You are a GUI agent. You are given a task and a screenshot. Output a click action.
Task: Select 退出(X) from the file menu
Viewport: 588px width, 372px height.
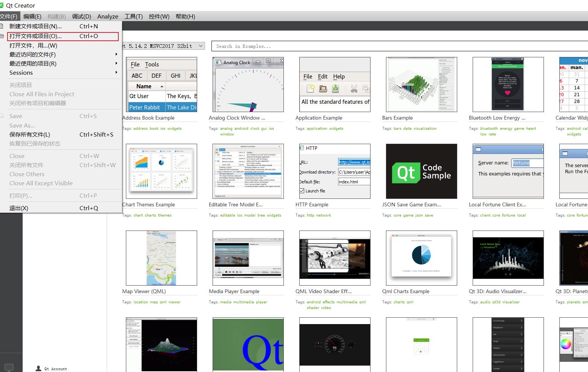[60, 208]
